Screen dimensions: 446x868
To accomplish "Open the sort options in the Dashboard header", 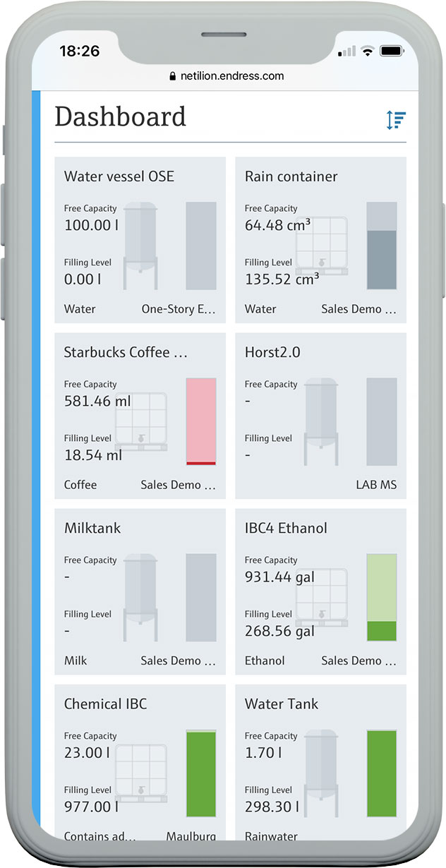I will 396,119.
